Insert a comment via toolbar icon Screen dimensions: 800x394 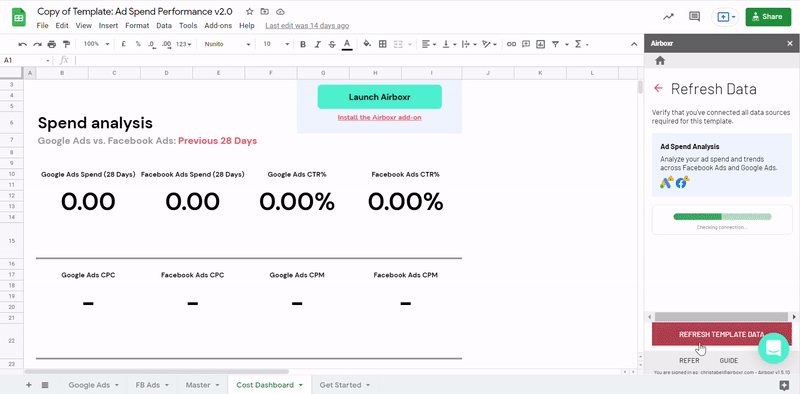tap(526, 44)
